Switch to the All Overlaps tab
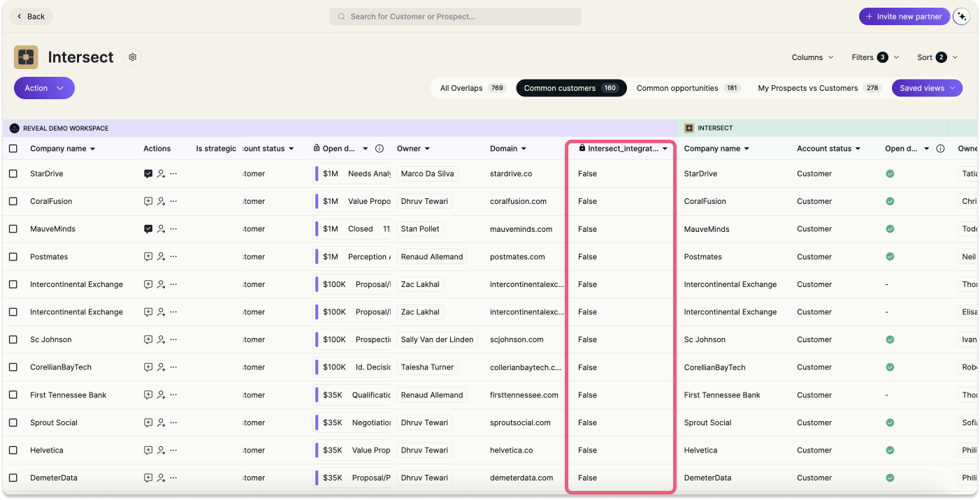This screenshot has height=500, width=980. coord(473,88)
